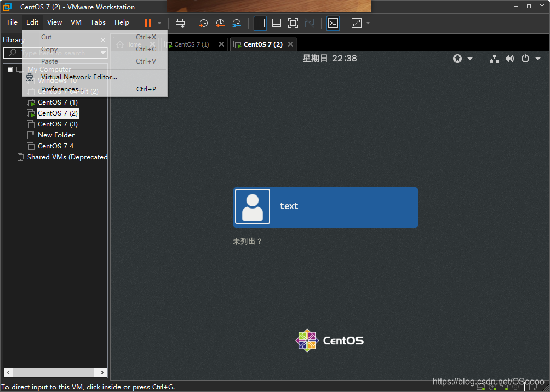Select CentOS 7 (1) in library
This screenshot has height=392, width=550.
58,102
